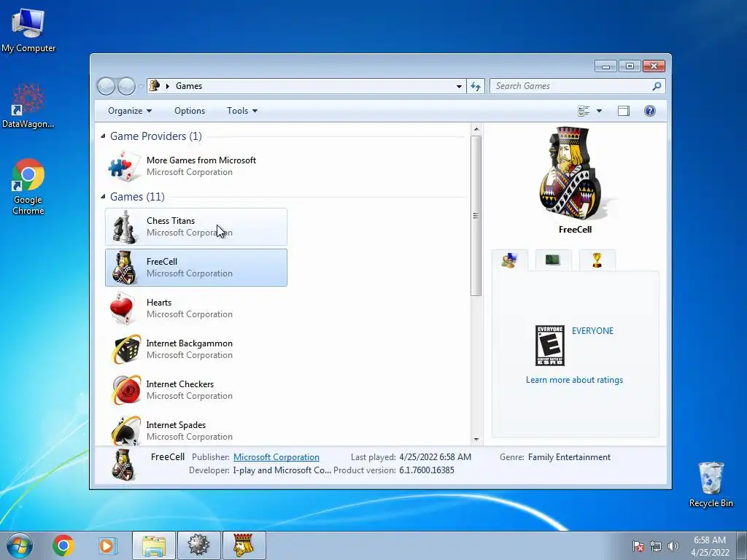Open the Chess Titans game icon

click(x=124, y=227)
